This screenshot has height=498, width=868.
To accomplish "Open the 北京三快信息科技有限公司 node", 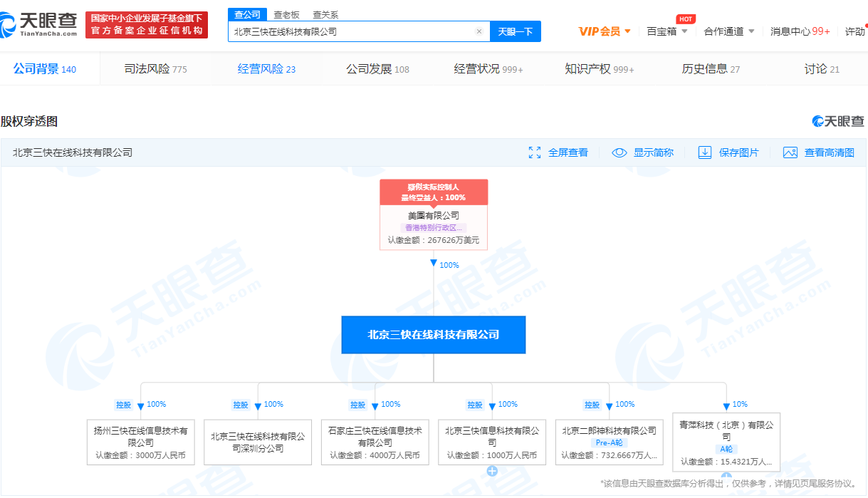I will click(x=492, y=442).
